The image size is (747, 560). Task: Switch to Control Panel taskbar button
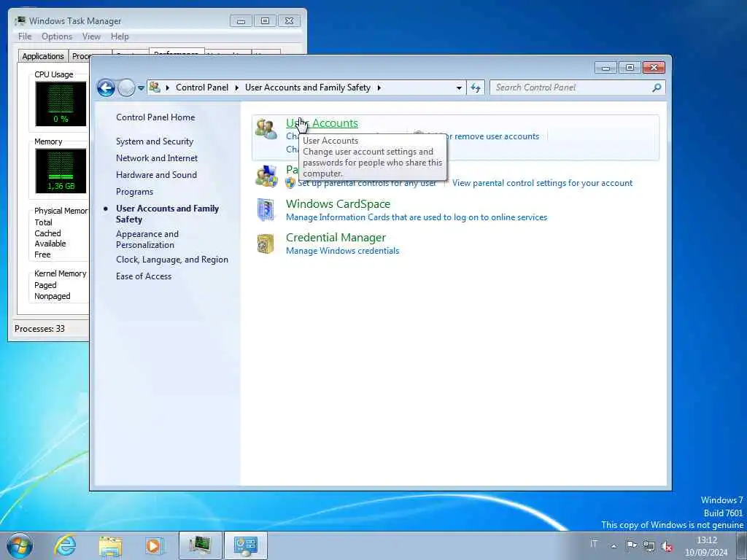246,545
